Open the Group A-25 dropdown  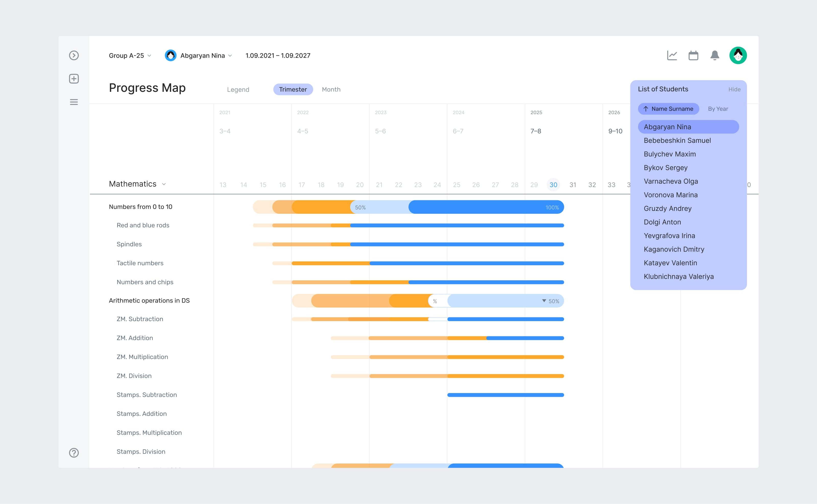tap(130, 55)
